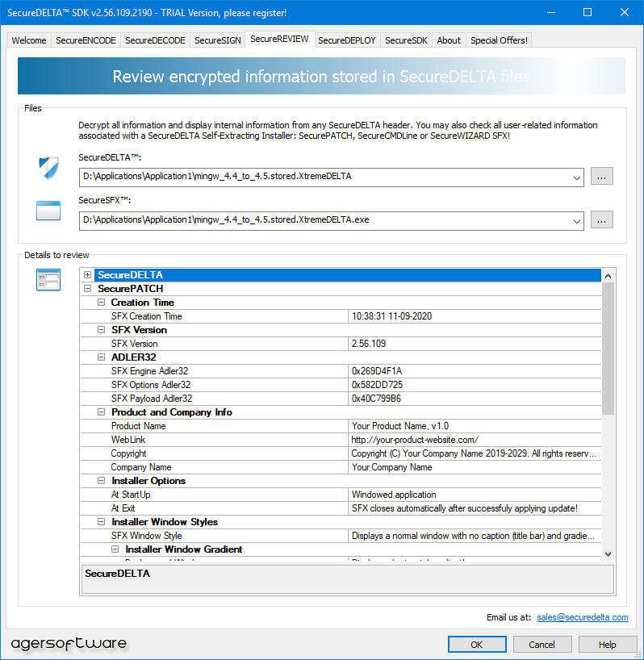This screenshot has height=660, width=644.
Task: Click the scroll down arrow of details list
Action: [x=608, y=554]
